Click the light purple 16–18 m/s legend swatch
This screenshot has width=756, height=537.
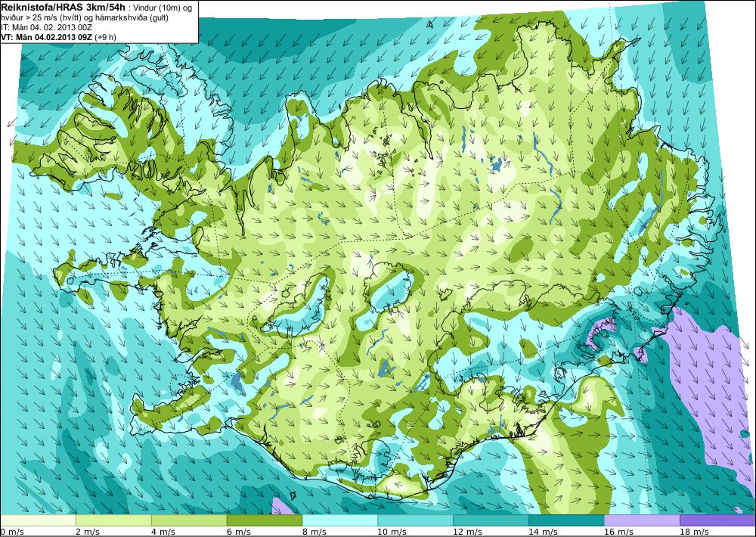pyautogui.click(x=642, y=520)
